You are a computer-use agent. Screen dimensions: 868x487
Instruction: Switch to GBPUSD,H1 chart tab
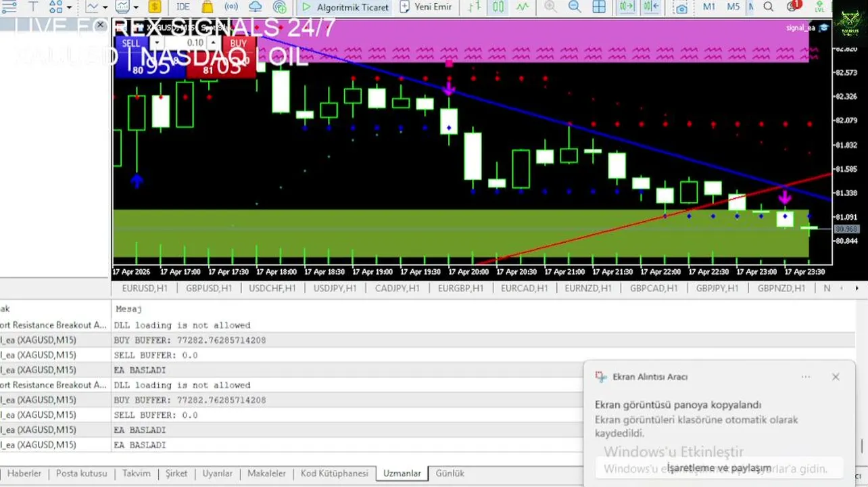pos(209,288)
